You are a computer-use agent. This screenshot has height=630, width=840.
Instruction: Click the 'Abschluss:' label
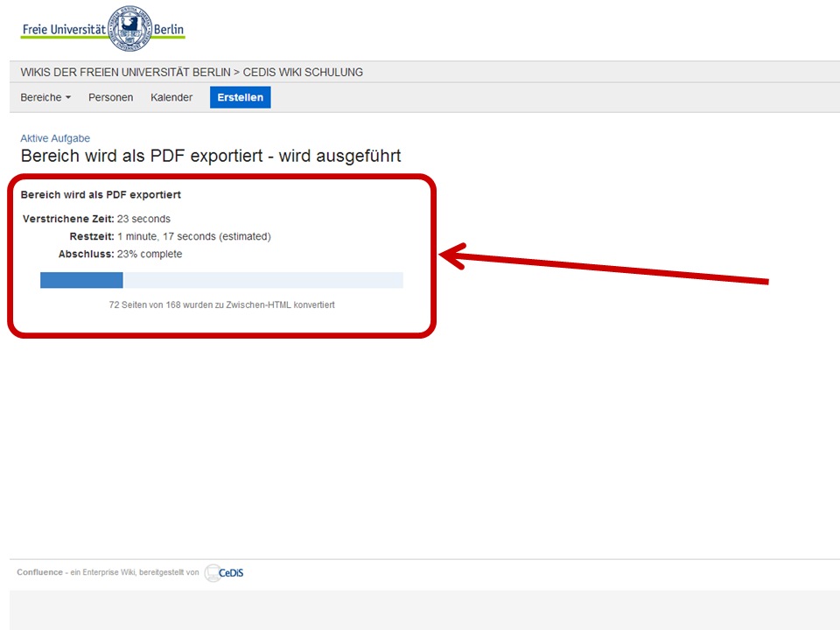coord(87,254)
